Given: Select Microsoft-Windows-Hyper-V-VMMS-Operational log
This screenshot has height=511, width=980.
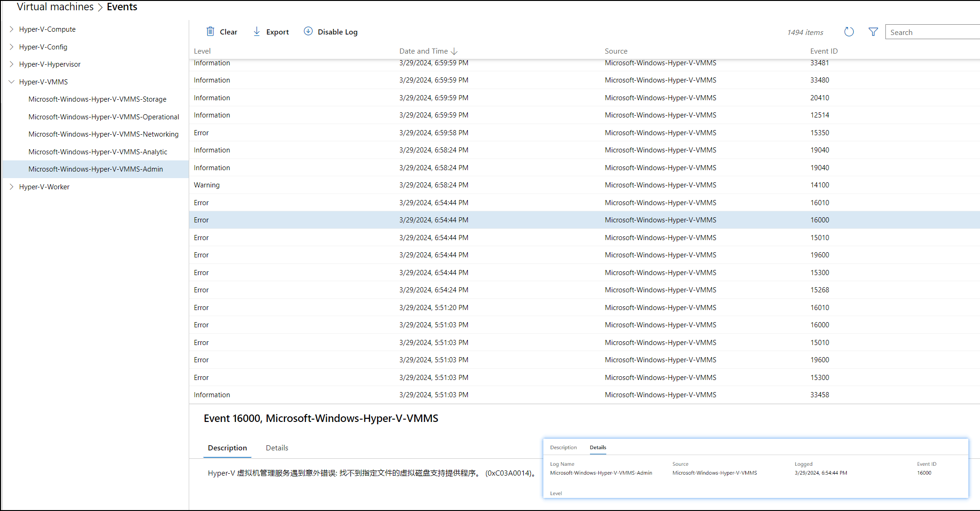Looking at the screenshot, I should pyautogui.click(x=103, y=117).
